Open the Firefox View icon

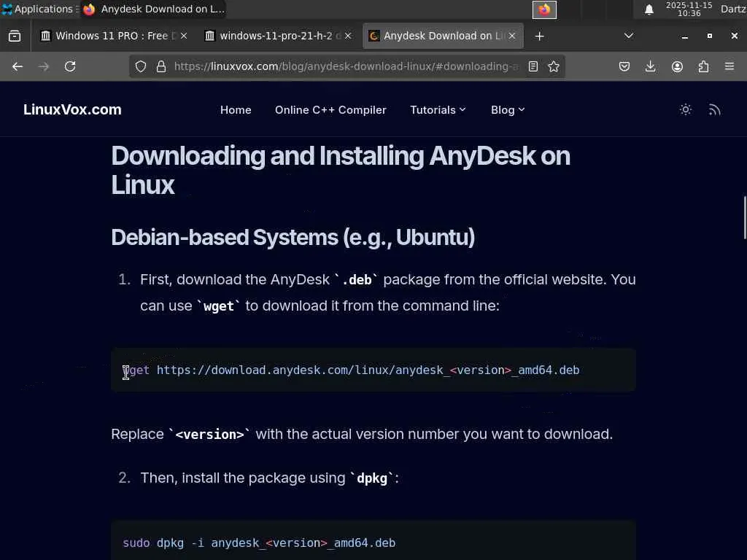(x=15, y=36)
